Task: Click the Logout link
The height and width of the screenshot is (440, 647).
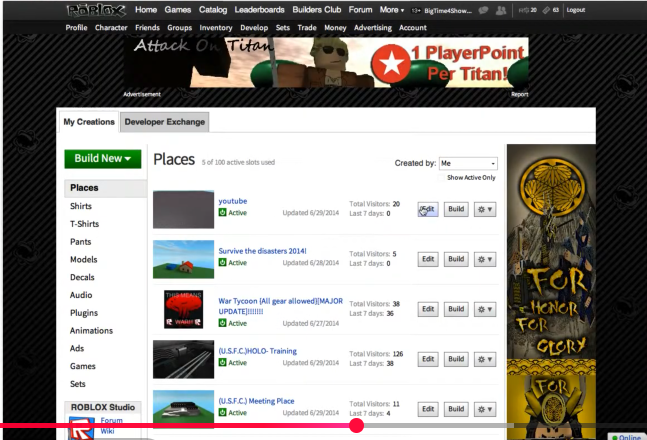Action: click(x=576, y=10)
